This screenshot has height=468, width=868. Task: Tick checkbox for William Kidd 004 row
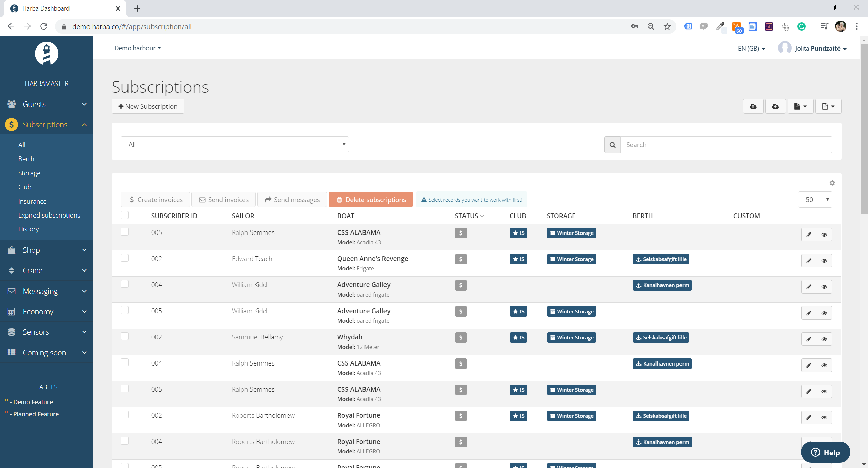point(125,284)
